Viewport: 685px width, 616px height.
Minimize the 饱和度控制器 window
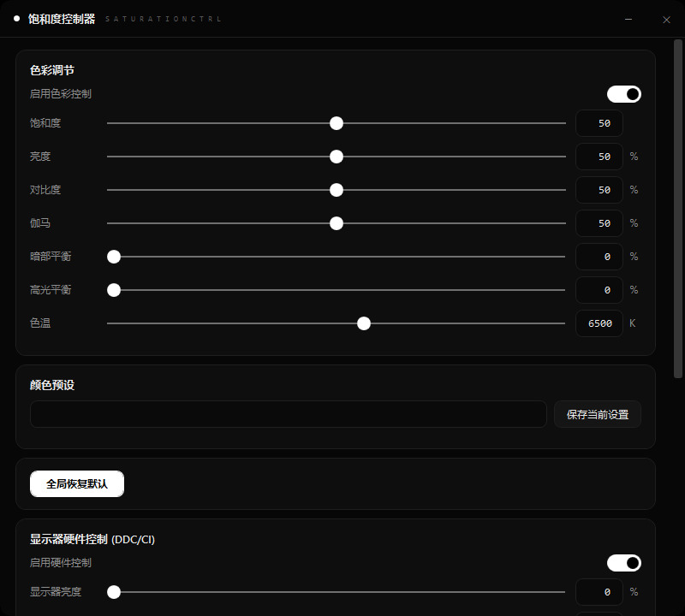click(x=628, y=19)
